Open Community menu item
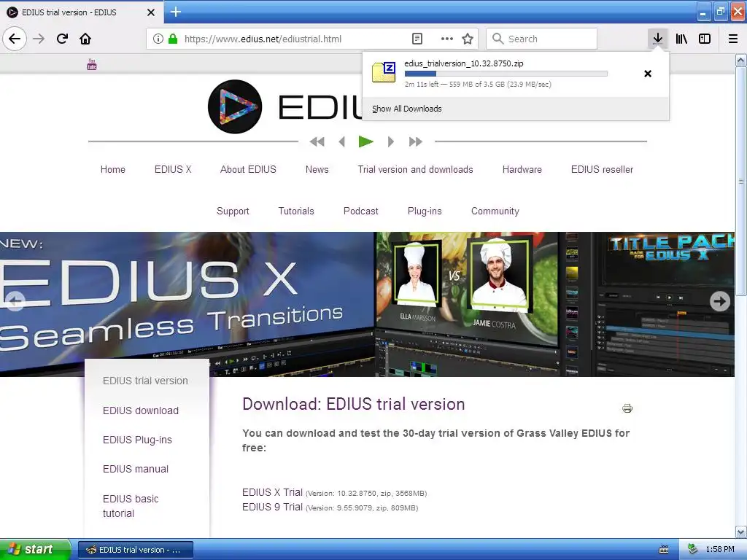This screenshot has width=747, height=560. pyautogui.click(x=495, y=211)
